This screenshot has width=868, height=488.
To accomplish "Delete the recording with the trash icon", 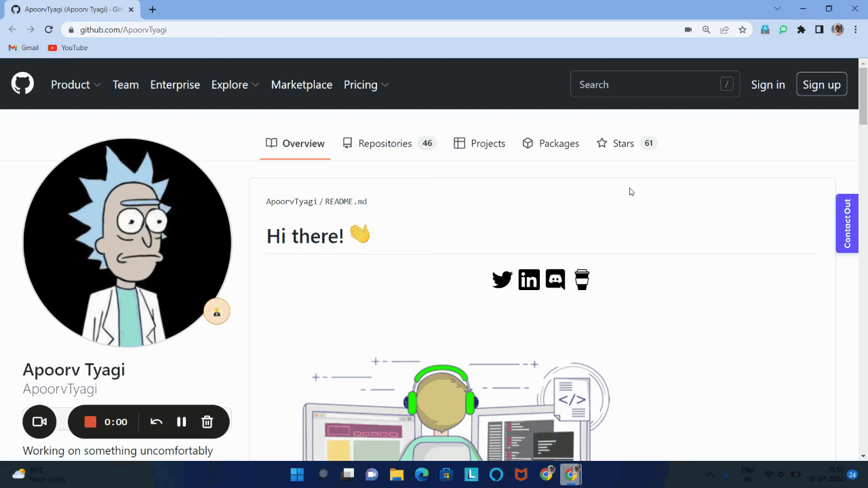I will (x=208, y=422).
